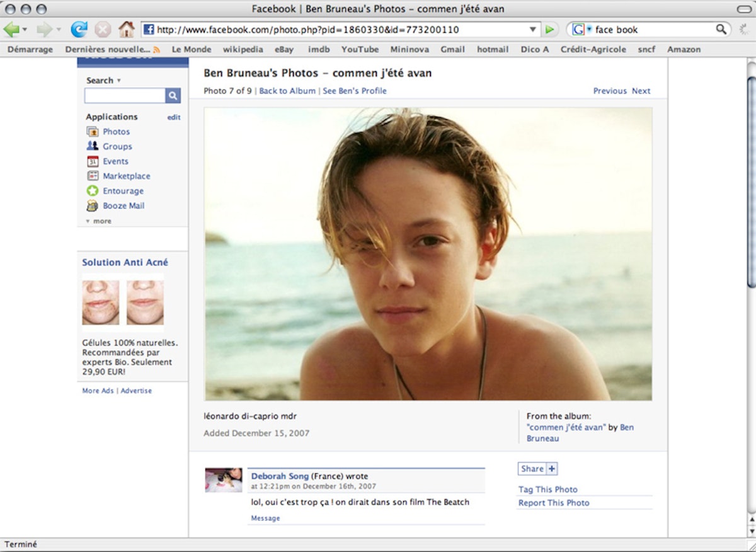Click the Back to Album link
Screen dimensions: 756x552
[287, 91]
